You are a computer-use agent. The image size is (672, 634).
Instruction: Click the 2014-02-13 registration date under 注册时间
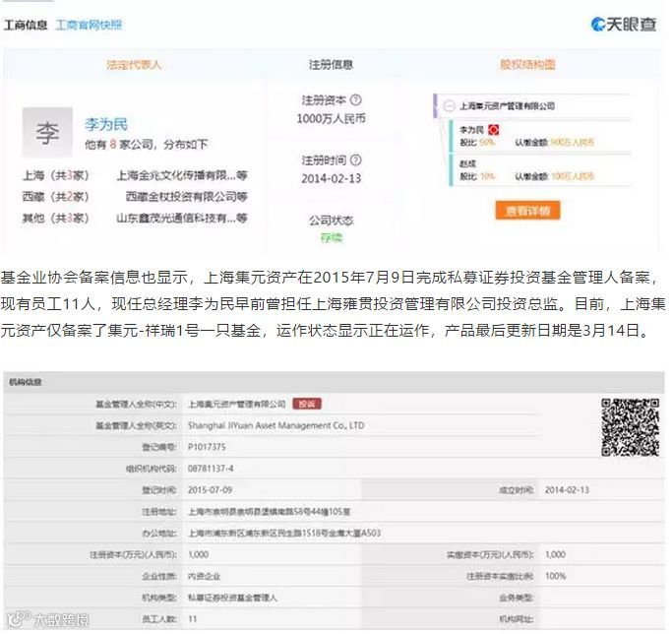(x=331, y=178)
